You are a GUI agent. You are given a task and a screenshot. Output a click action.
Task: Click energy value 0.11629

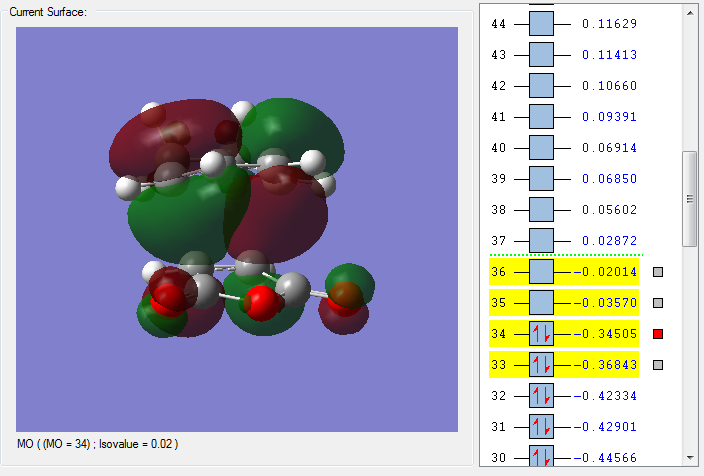(x=609, y=24)
